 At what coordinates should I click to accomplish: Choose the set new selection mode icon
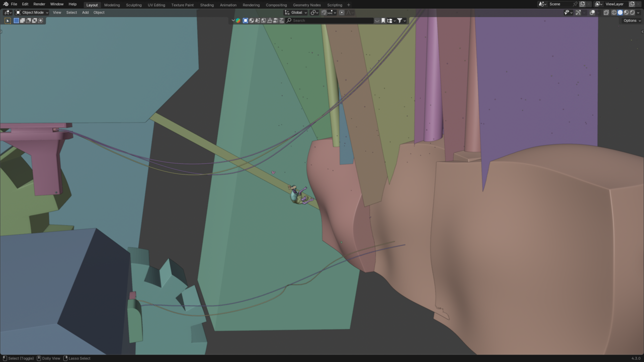tap(16, 21)
